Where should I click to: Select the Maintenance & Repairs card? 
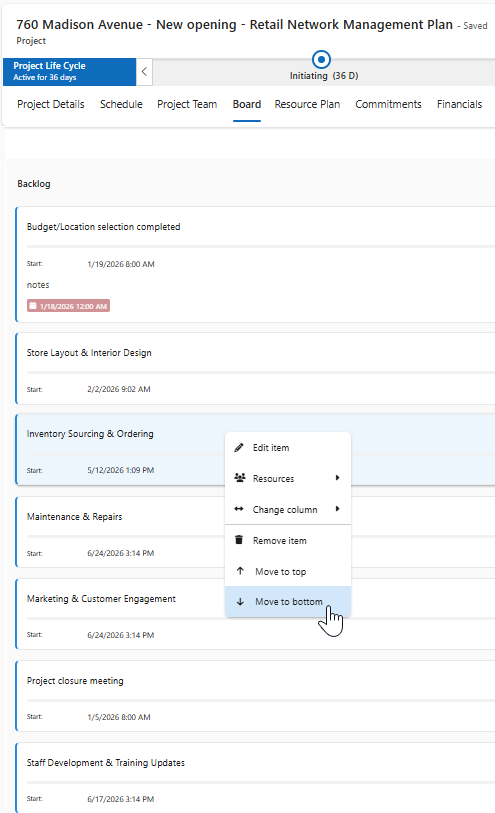click(x=120, y=532)
